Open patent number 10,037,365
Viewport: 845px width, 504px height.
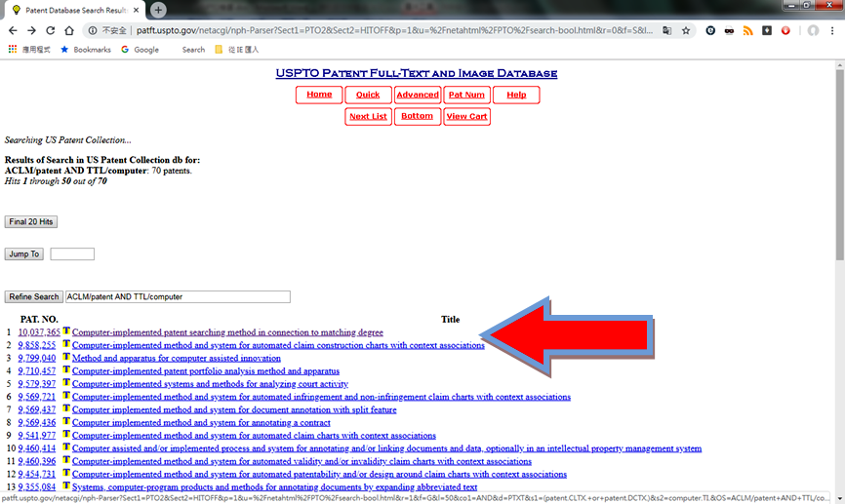point(39,332)
